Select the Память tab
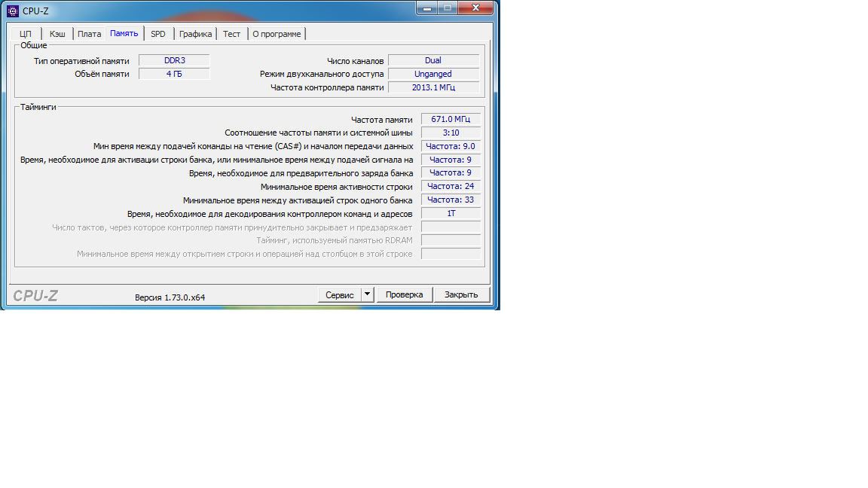Image resolution: width=868 pixels, height=488 pixels. coord(124,33)
